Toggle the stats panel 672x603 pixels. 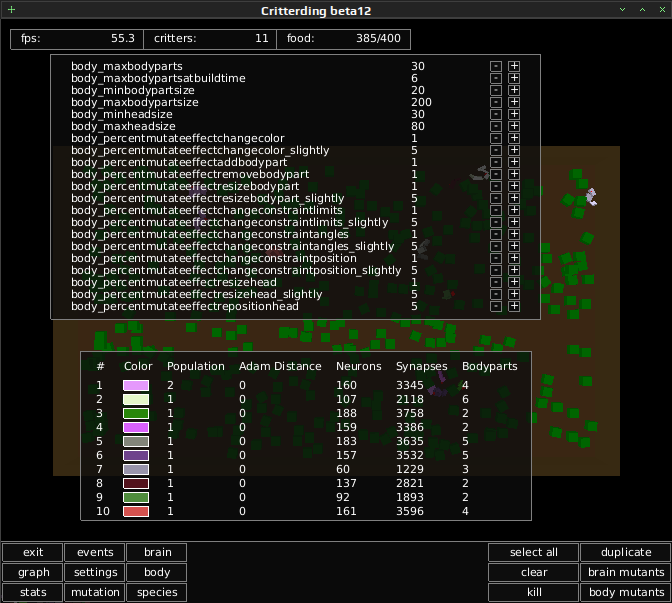click(33, 592)
